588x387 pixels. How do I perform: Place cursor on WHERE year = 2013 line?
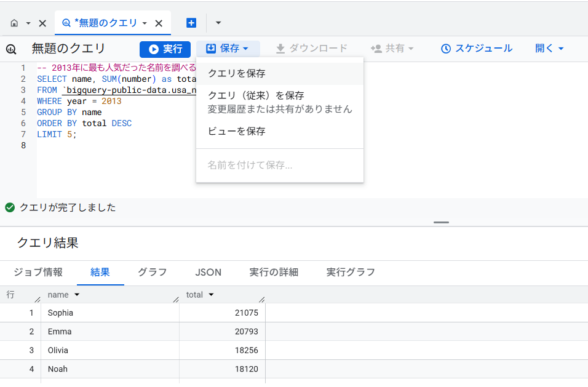click(x=79, y=102)
